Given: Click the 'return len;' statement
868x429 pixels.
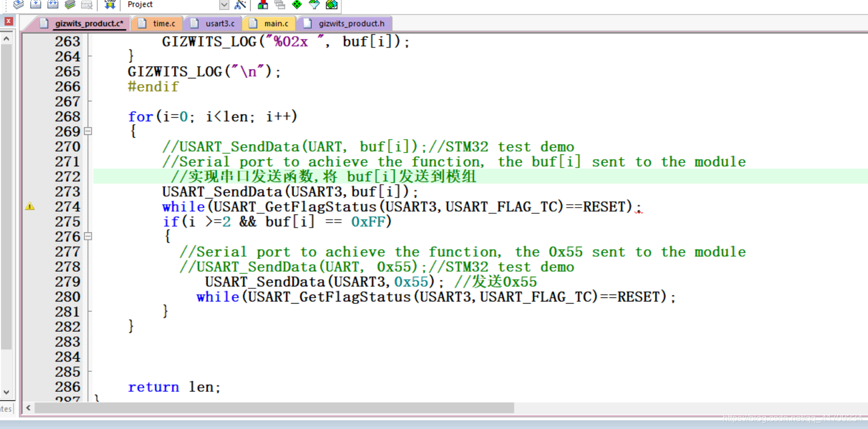Looking at the screenshot, I should coord(175,387).
